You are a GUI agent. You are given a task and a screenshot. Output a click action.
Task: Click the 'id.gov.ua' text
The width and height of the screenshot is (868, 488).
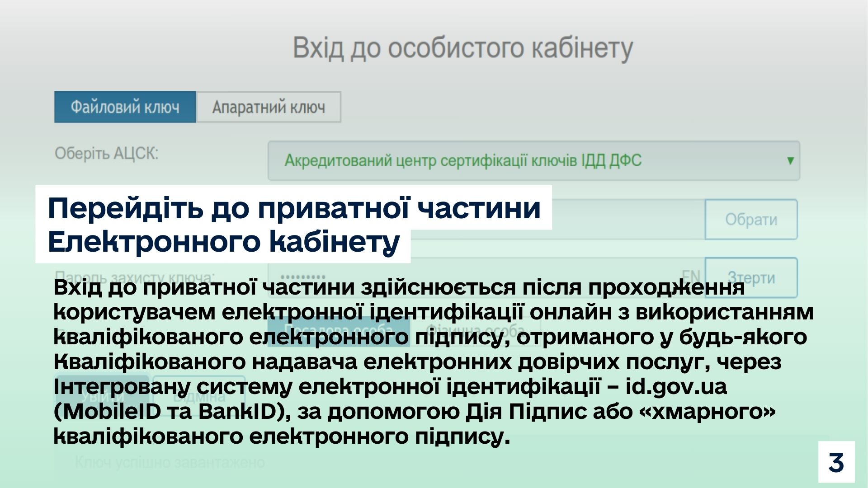pyautogui.click(x=676, y=387)
